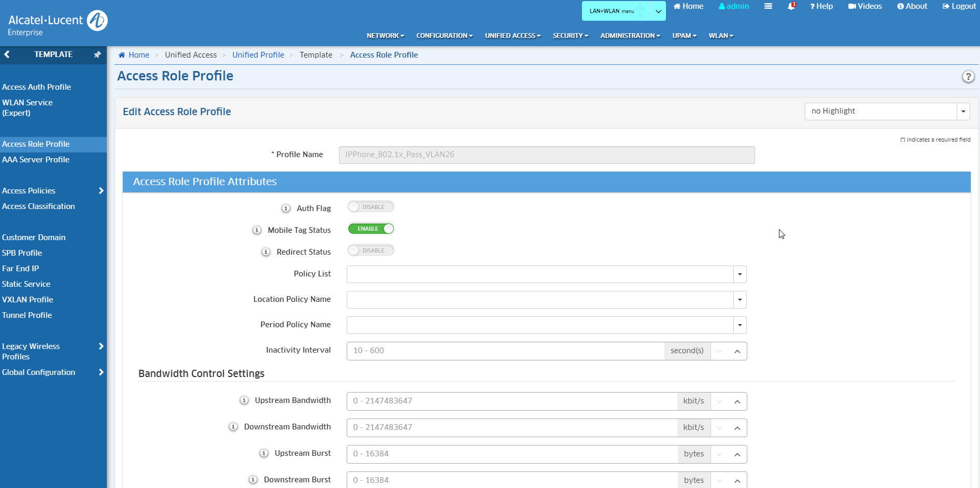Click the notification bell icon
Image resolution: width=980 pixels, height=488 pixels.
coord(791,6)
